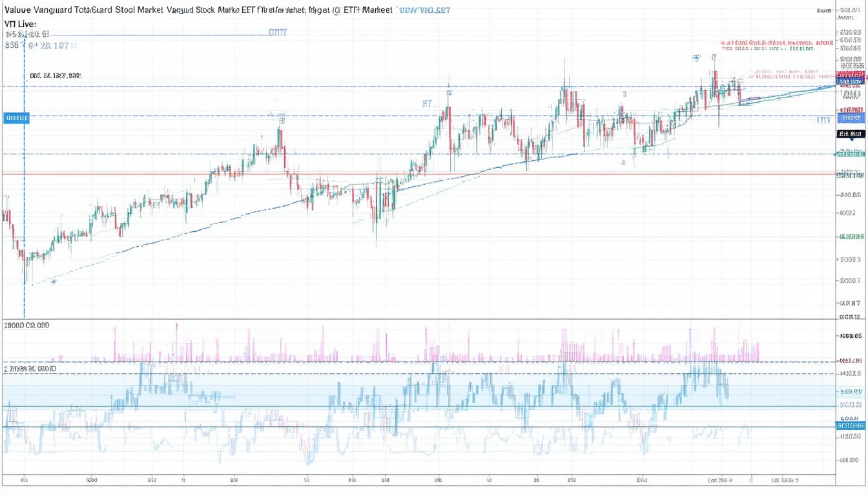This screenshot has height=496, width=868.
Task: Click the red order annotation text near top right
Action: [776, 43]
